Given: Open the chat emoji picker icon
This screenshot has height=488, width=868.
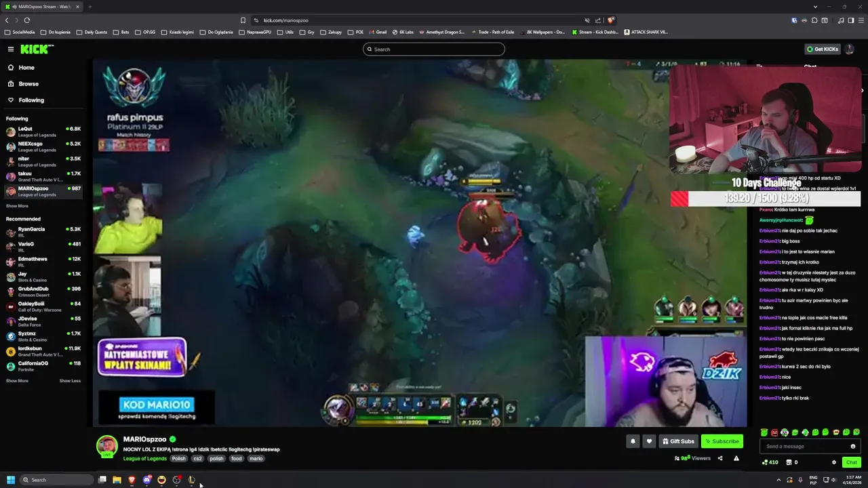Looking at the screenshot, I should pyautogui.click(x=853, y=446).
